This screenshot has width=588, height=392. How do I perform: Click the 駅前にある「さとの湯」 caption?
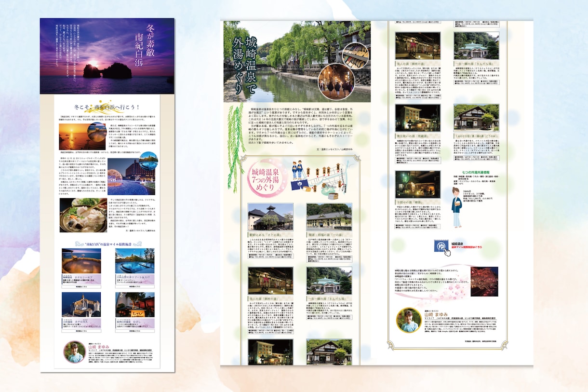pyautogui.click(x=270, y=234)
